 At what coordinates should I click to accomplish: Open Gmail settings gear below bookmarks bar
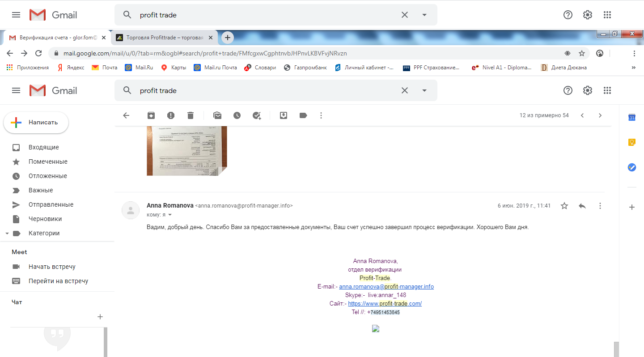pyautogui.click(x=588, y=90)
